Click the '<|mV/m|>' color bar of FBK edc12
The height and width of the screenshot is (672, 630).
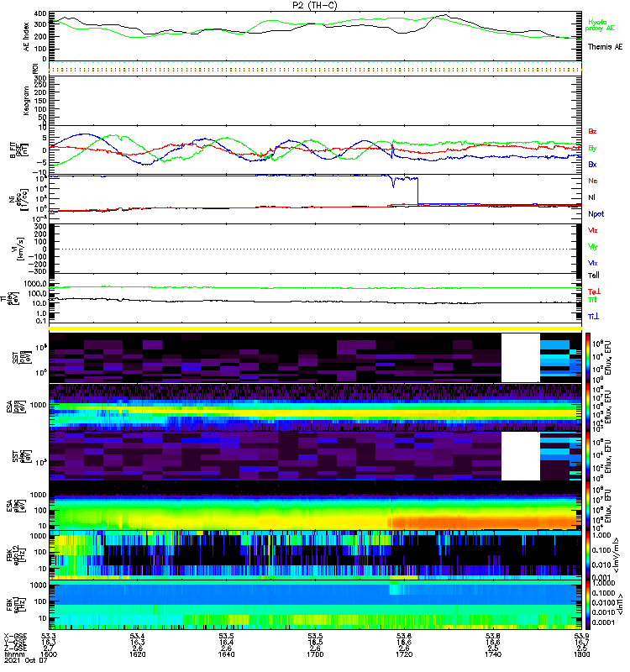click(588, 555)
